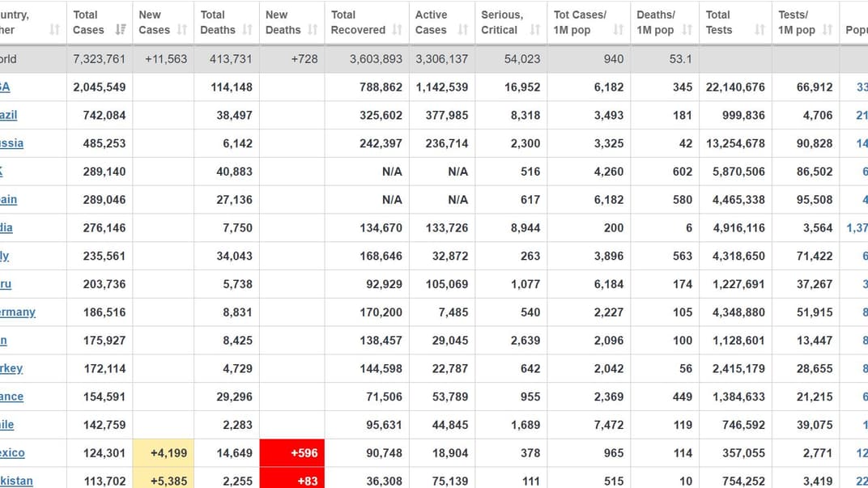Open the Mexico country link
The width and height of the screenshot is (868, 488).
12,453
